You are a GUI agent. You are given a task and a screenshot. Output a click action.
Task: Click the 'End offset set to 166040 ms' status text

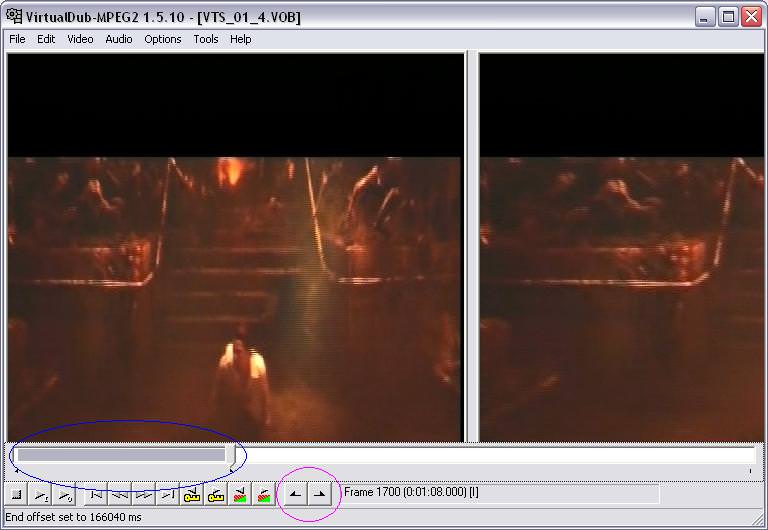pyautogui.click(x=73, y=517)
